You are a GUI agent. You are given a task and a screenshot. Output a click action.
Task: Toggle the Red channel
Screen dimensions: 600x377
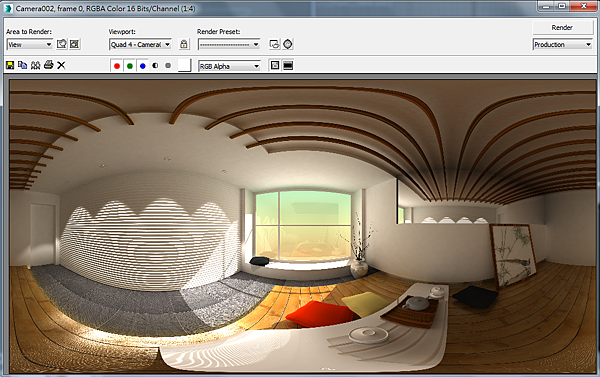pos(117,66)
